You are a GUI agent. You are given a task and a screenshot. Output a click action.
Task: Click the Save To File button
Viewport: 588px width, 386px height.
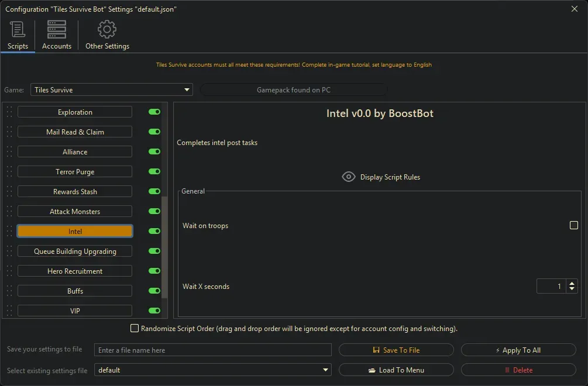[x=396, y=350]
